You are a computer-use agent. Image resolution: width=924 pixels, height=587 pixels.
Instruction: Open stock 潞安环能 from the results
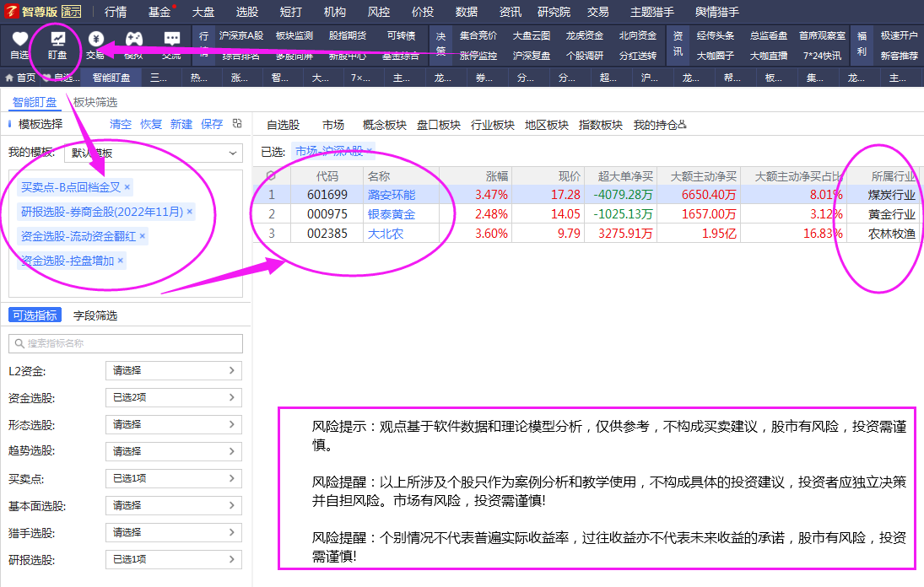(392, 195)
